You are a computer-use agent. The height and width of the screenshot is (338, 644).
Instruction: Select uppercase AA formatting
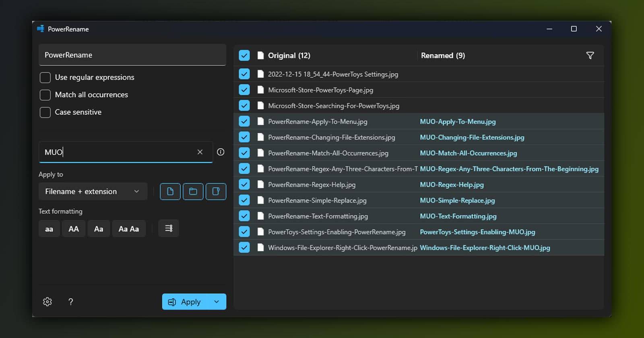click(74, 229)
